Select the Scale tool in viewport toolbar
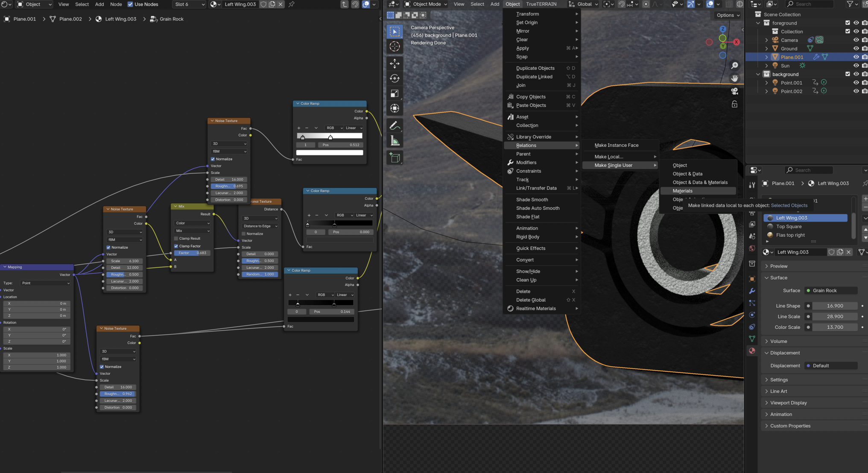Image resolution: width=868 pixels, height=473 pixels. point(395,93)
